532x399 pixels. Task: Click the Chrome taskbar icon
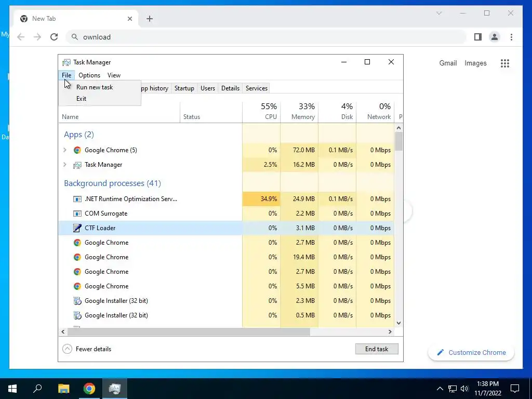(x=89, y=389)
